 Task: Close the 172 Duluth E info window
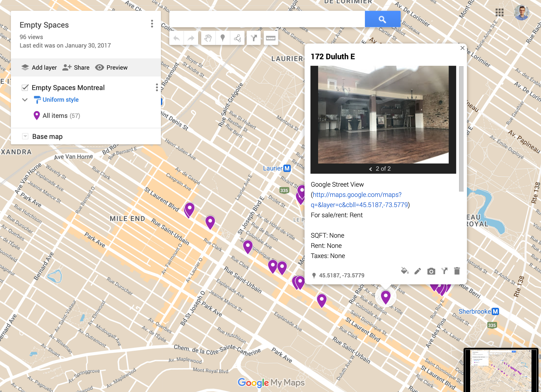point(462,48)
